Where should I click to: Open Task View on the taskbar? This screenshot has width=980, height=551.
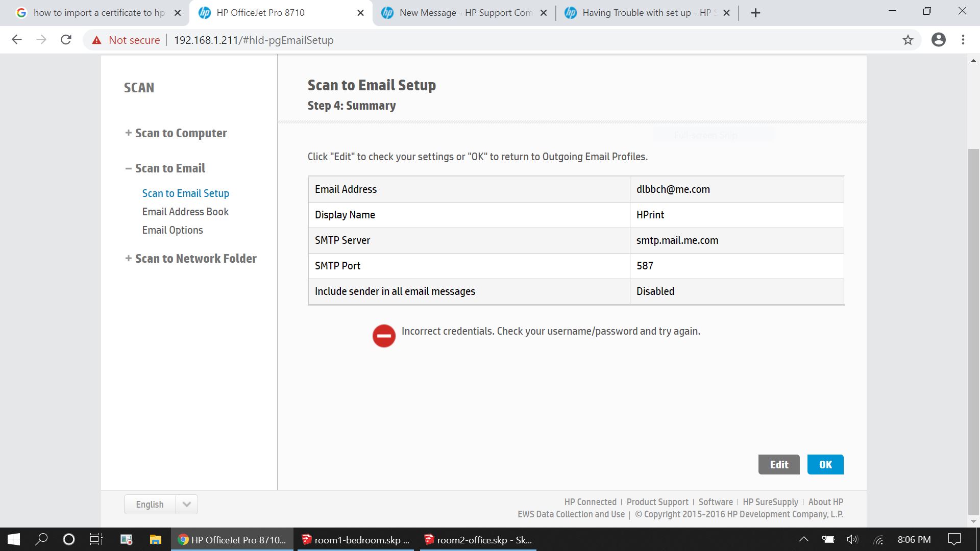[x=95, y=539]
